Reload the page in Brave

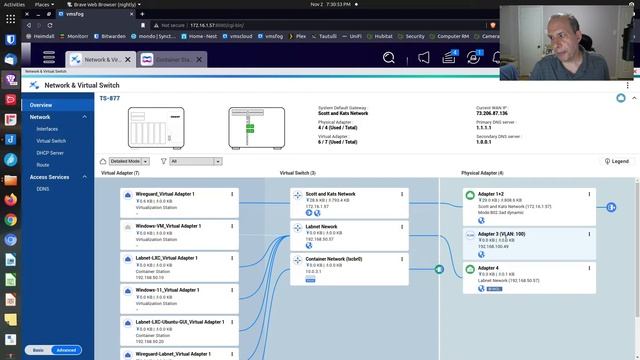point(50,25)
